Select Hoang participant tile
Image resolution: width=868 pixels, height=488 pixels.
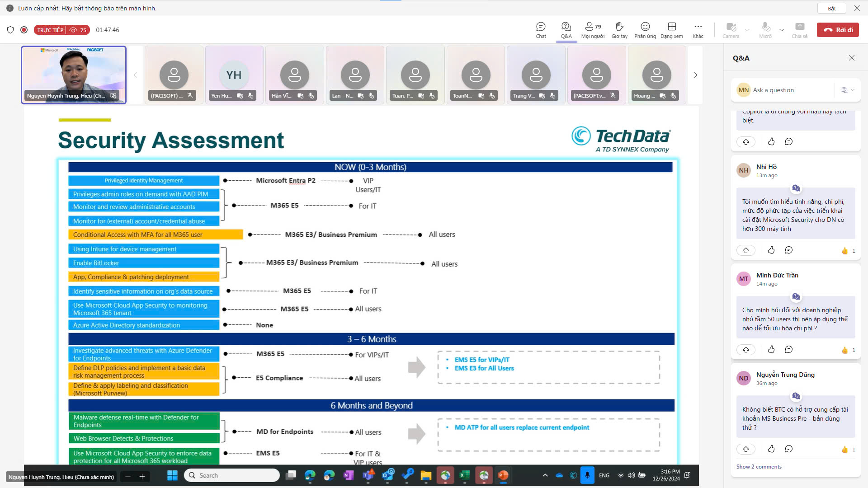click(656, 75)
